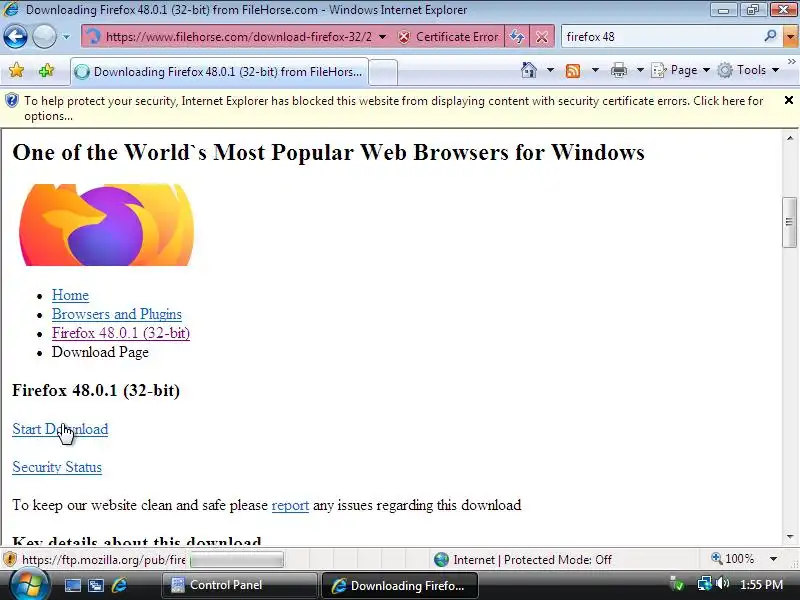The height and width of the screenshot is (600, 800).
Task: Click the magnifier search icon
Action: tap(770, 36)
